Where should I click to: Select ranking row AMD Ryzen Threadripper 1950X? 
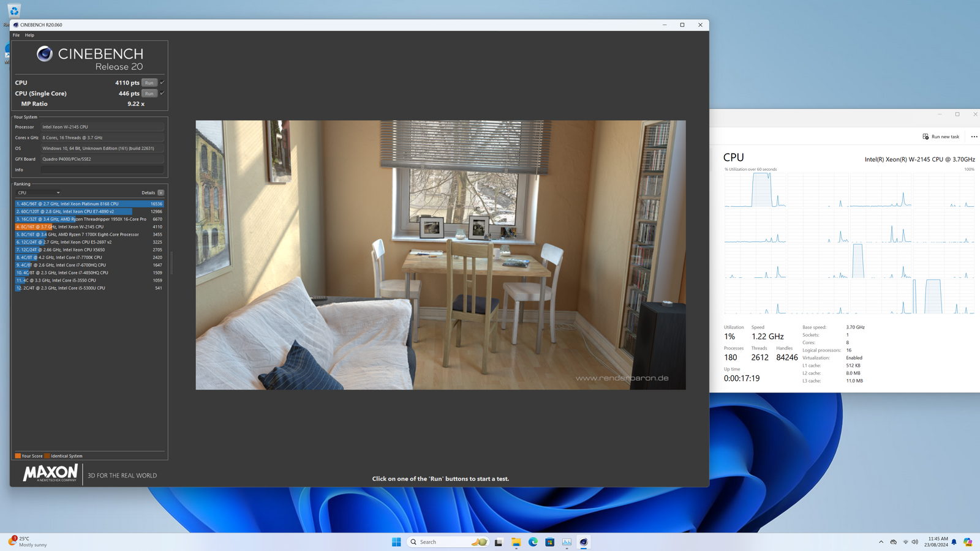[89, 219]
